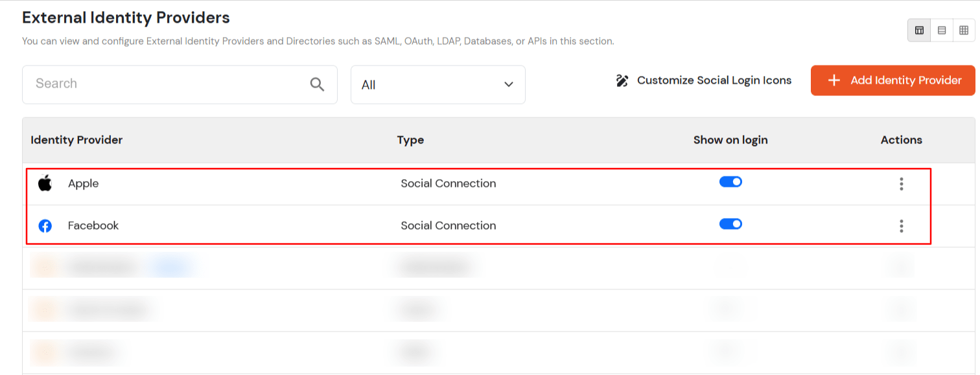Open the actions menu for the Facebook row

(901, 225)
